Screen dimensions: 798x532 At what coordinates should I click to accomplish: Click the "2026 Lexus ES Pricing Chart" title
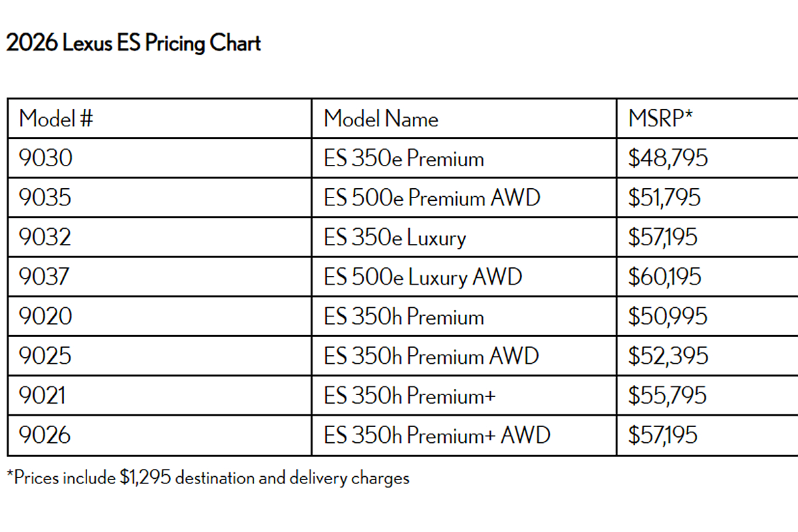coord(133,44)
